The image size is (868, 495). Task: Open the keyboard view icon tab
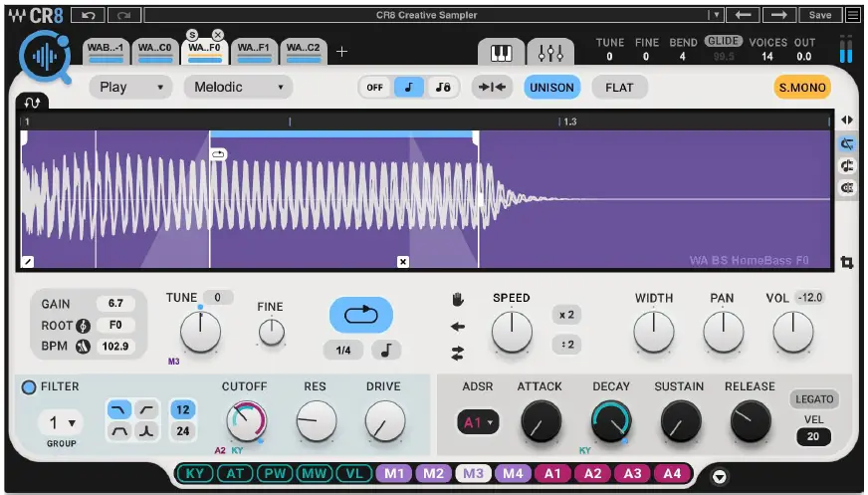pyautogui.click(x=502, y=53)
